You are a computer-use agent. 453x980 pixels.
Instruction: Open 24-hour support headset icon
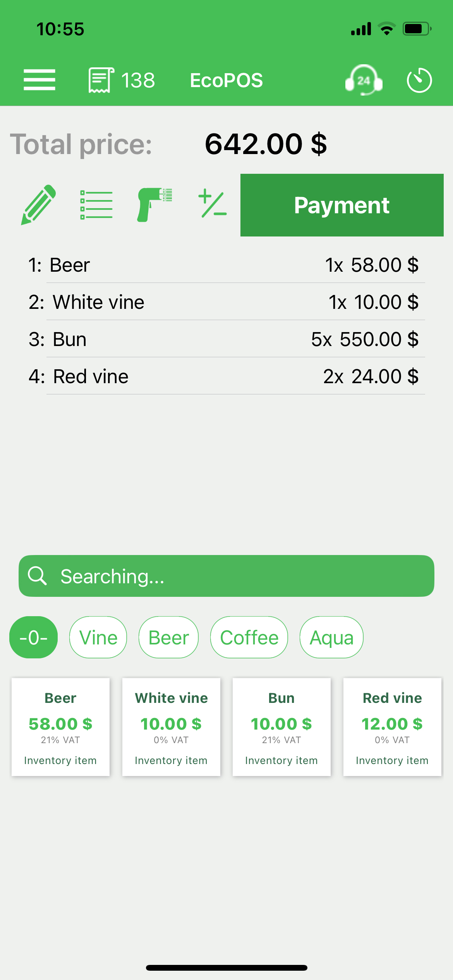point(364,80)
